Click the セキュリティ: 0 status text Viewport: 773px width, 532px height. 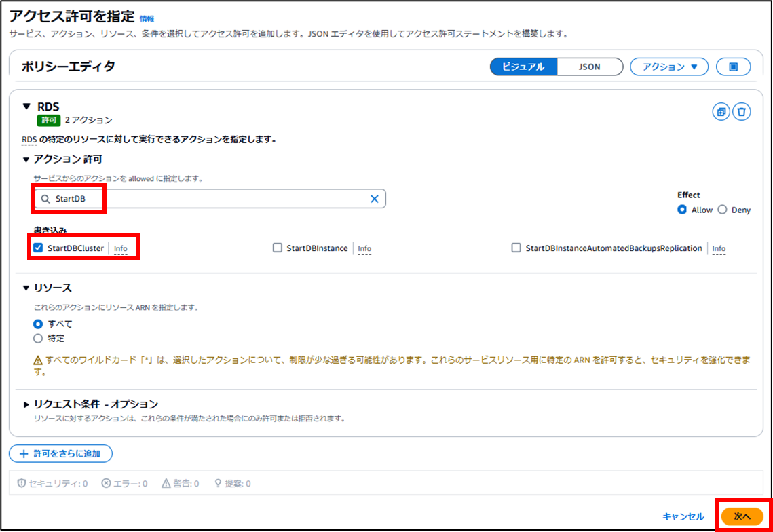point(58,483)
